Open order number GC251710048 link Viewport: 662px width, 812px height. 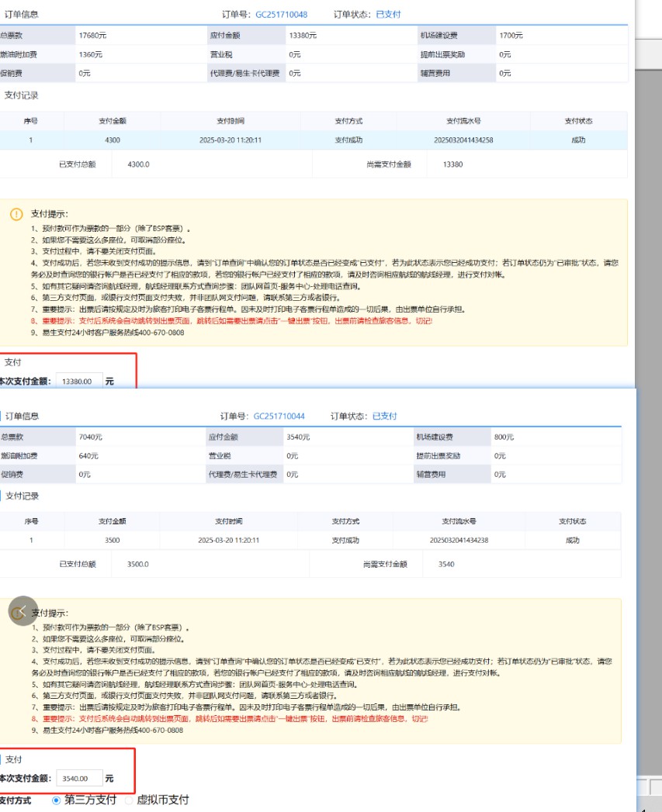coord(281,15)
